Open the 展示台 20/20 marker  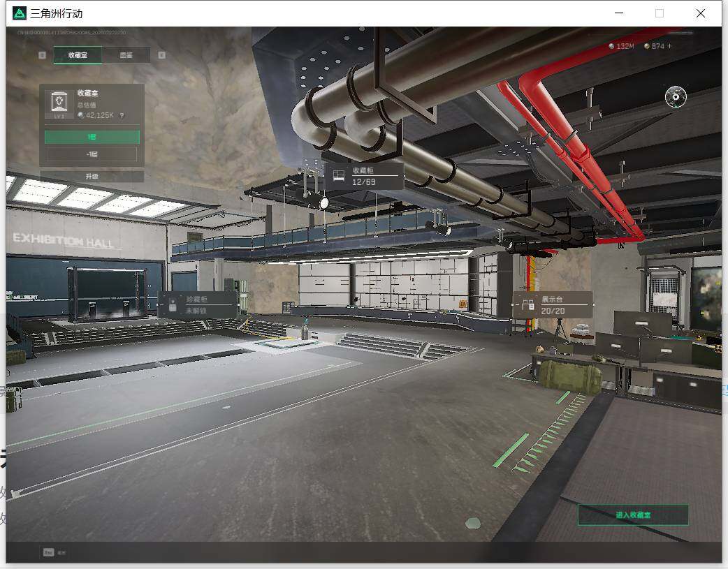click(x=553, y=305)
